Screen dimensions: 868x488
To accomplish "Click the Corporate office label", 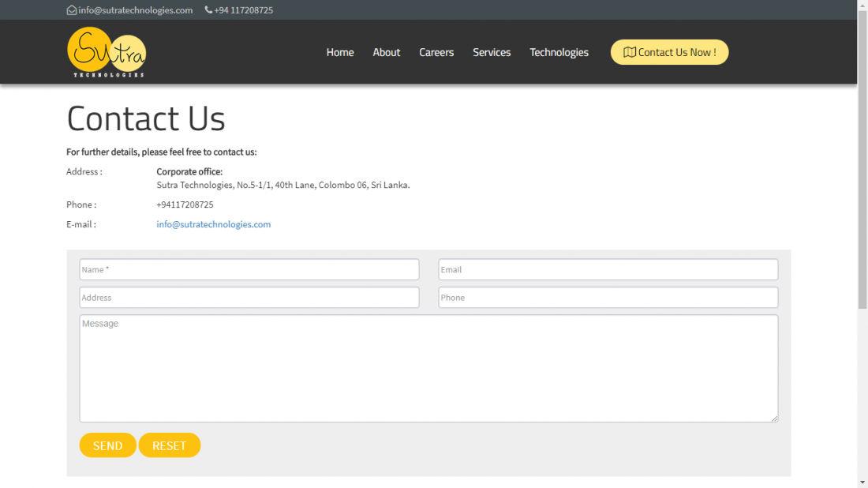I will [189, 171].
